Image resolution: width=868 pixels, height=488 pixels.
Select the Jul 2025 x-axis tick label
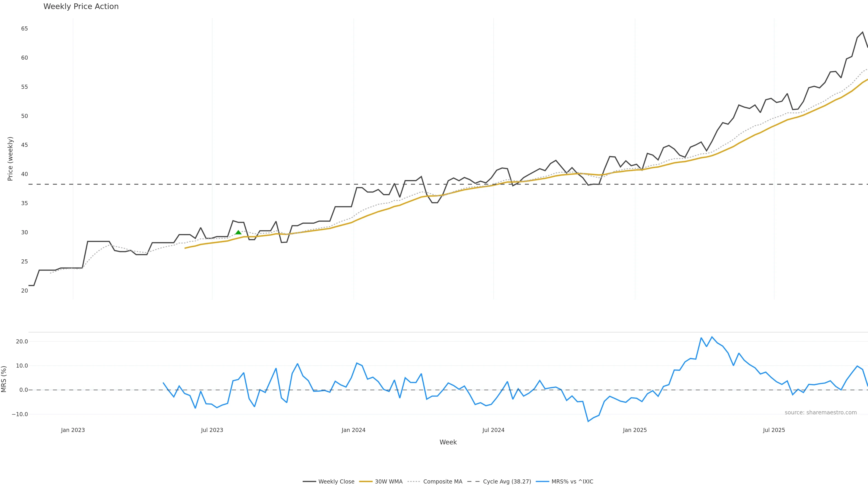click(x=774, y=430)
